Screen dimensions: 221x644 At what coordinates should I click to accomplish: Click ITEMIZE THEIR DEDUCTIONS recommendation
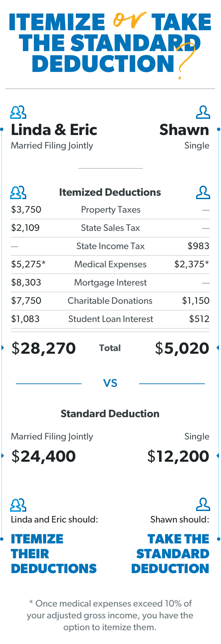[54, 554]
